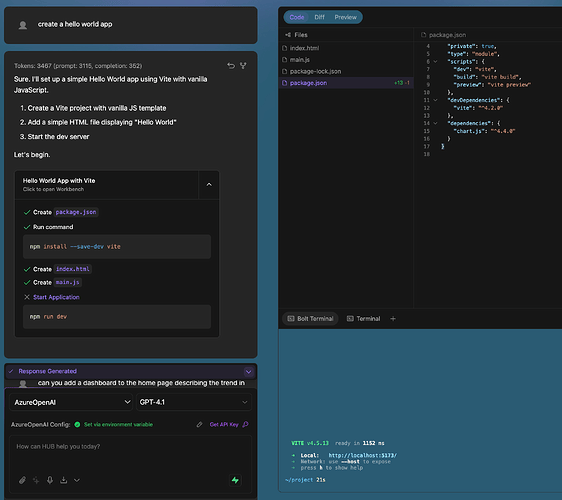Screen dimensions: 562x500
Task: Click the fork chat icon
Action: [x=243, y=66]
